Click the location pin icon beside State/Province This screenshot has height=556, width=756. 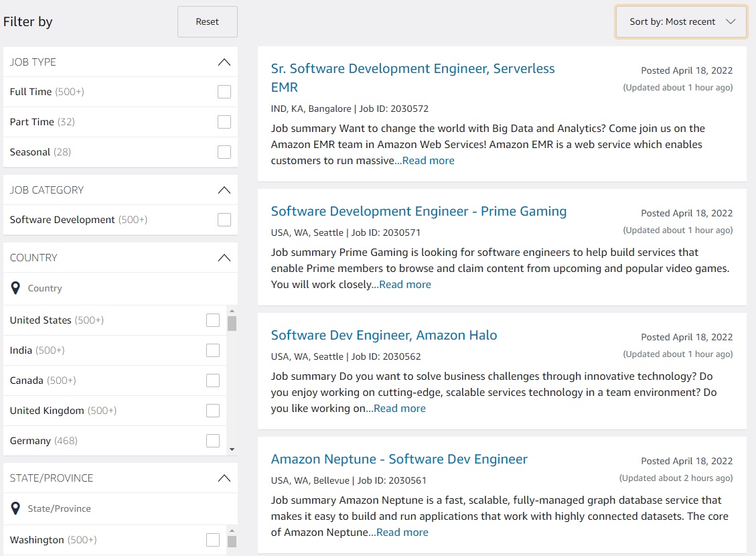(x=15, y=508)
